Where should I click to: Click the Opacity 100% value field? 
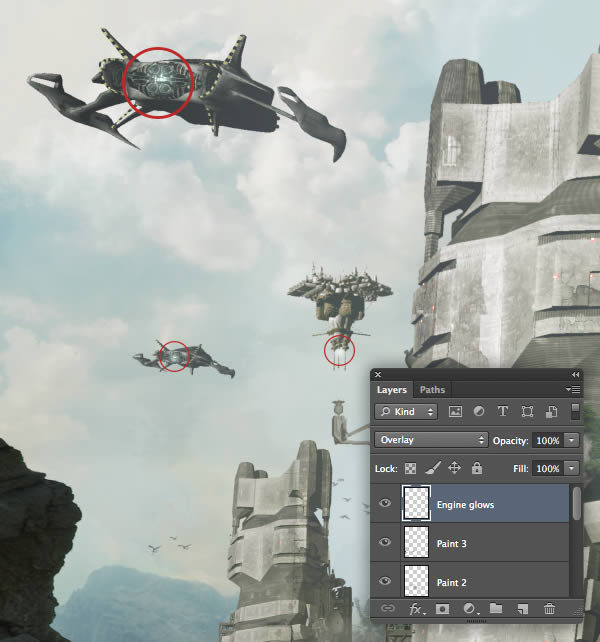548,441
